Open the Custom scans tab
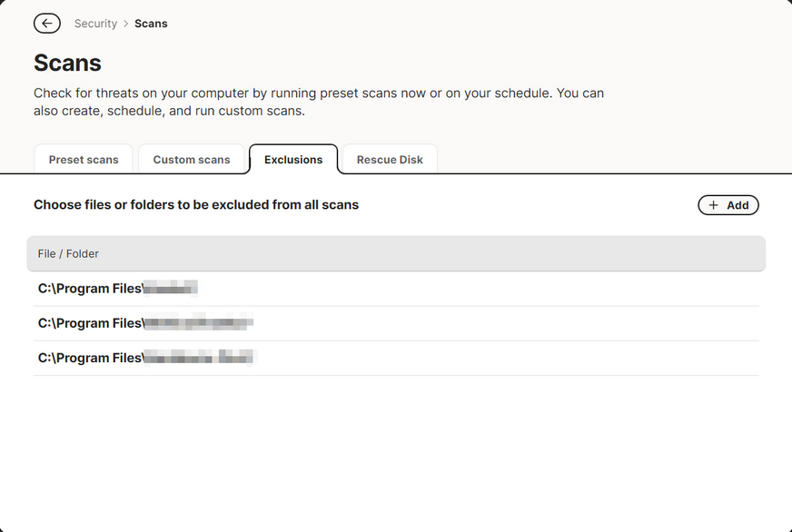Screen dimensions: 792x532 point(192,160)
